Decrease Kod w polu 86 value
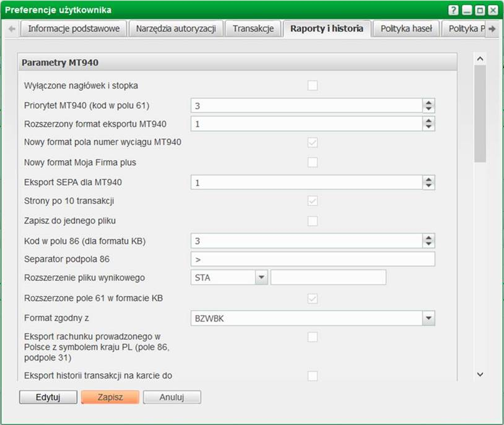Image resolution: width=504 pixels, height=425 pixels. coord(428,243)
